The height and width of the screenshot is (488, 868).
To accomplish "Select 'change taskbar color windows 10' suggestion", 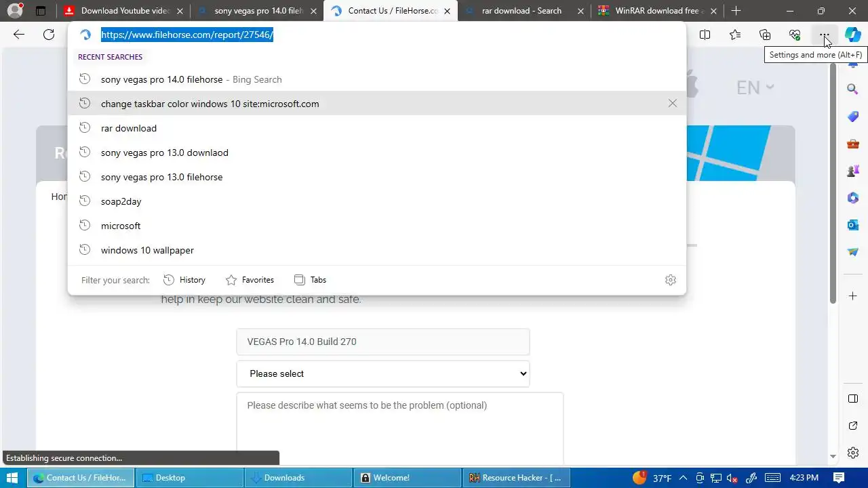I will point(377,104).
